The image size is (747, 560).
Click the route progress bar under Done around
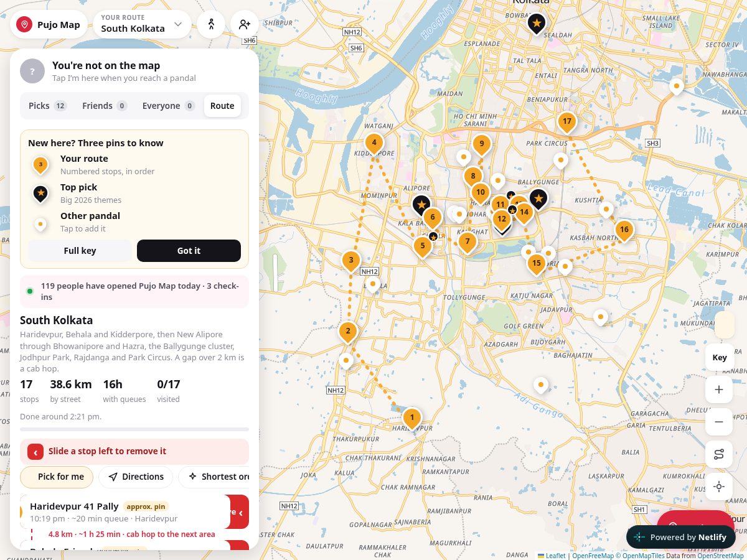coord(134,429)
